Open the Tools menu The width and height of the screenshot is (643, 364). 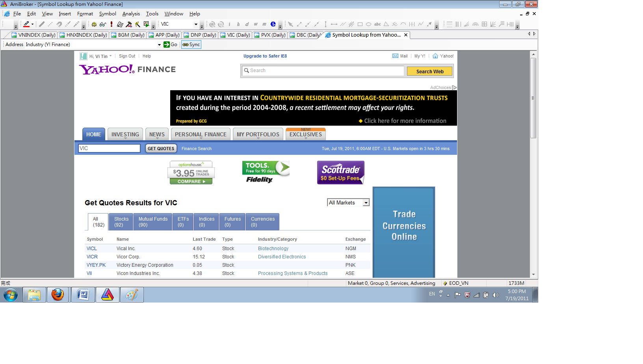tap(152, 14)
